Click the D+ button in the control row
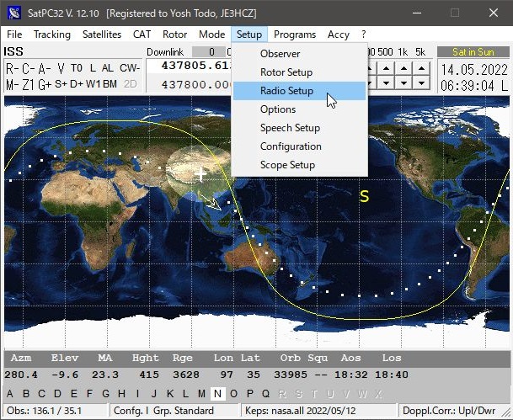This screenshot has width=513, height=420. pos(77,84)
